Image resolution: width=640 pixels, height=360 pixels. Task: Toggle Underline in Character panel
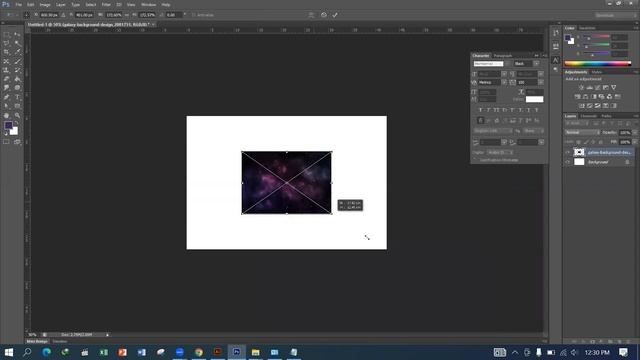[x=529, y=110]
